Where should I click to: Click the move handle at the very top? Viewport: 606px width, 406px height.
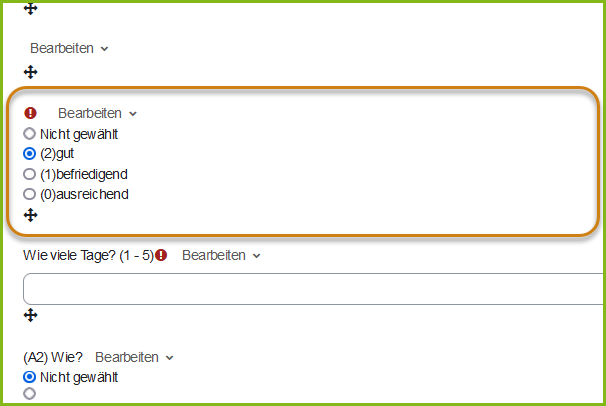[31, 9]
